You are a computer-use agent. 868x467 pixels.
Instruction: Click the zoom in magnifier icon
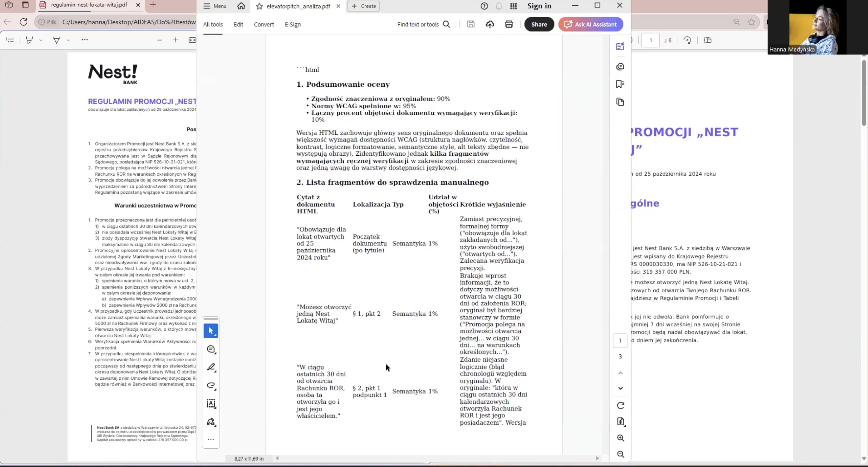pos(620,438)
